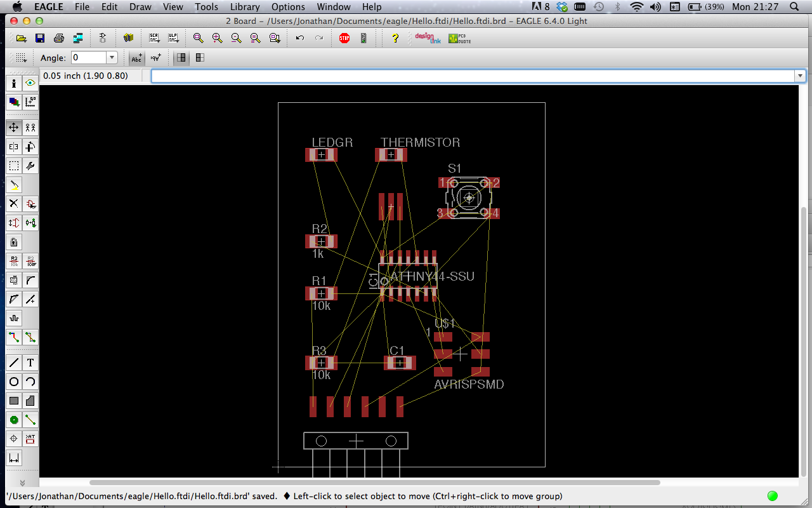
Task: Open grid settings in parameter toolbar
Action: [x=21, y=58]
